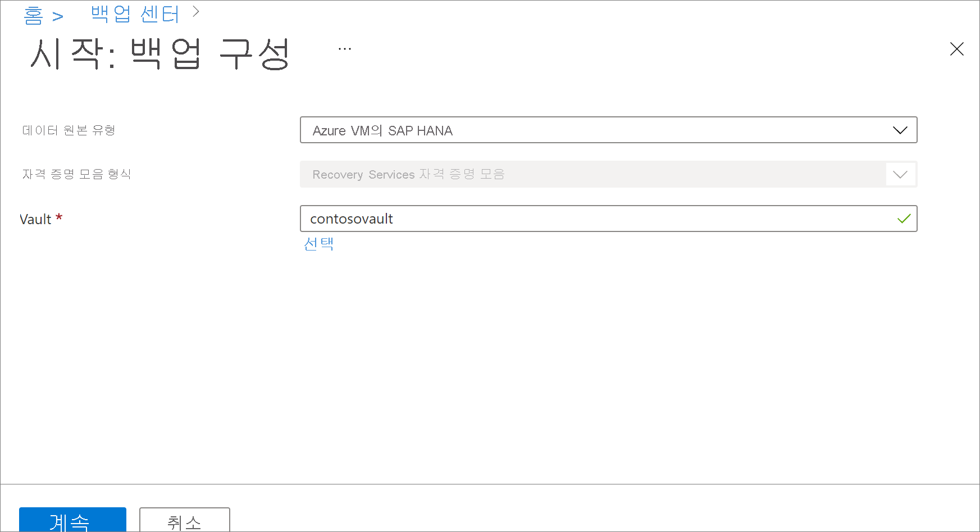Image resolution: width=980 pixels, height=532 pixels.
Task: Open the 데이터 원본 유형 dropdown arrow
Action: (900, 130)
